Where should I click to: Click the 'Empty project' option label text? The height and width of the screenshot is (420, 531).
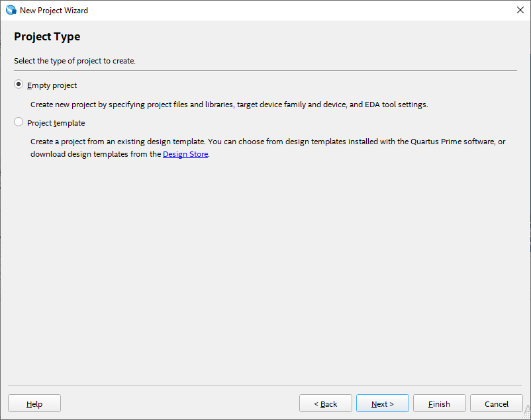pyautogui.click(x=52, y=85)
